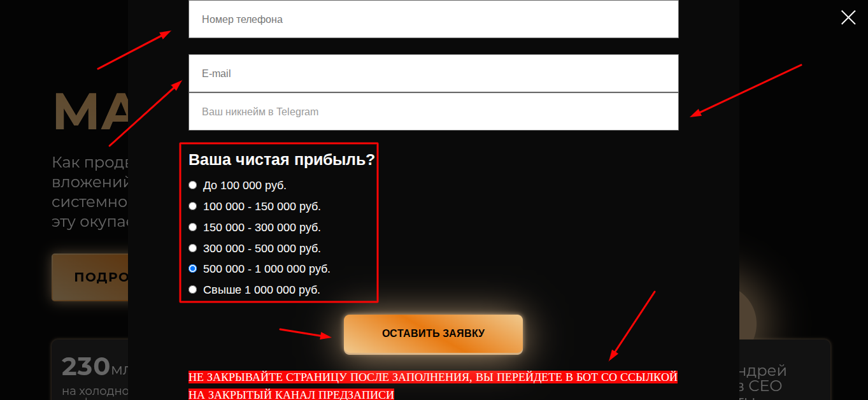The image size is (868, 400).
Task: Select the 500 000 - 1 000 000 руб. radio
Action: (x=193, y=269)
